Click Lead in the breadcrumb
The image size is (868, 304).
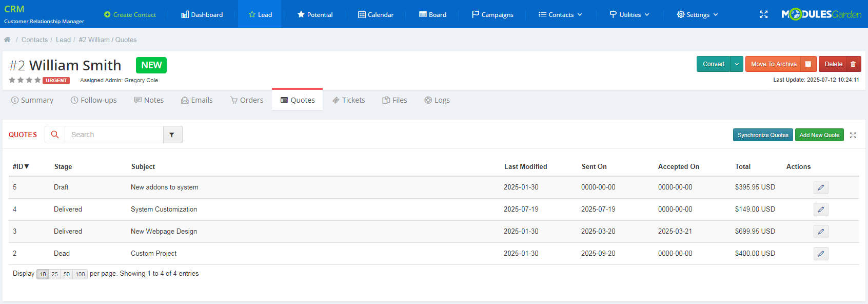click(63, 40)
